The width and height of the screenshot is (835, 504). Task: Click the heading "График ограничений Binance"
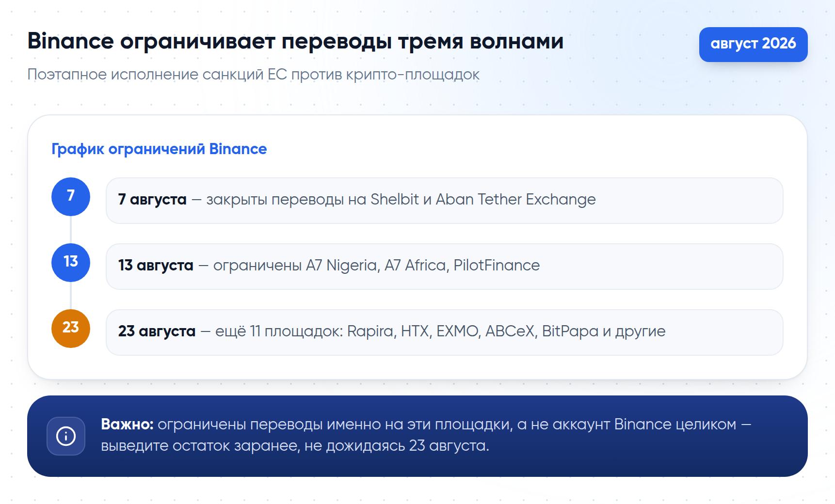tap(159, 149)
